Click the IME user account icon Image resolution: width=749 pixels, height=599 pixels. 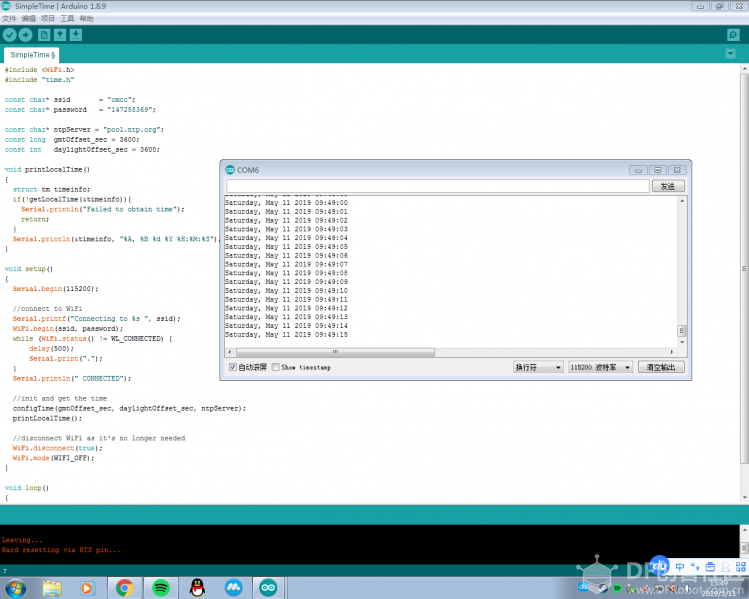[726, 567]
